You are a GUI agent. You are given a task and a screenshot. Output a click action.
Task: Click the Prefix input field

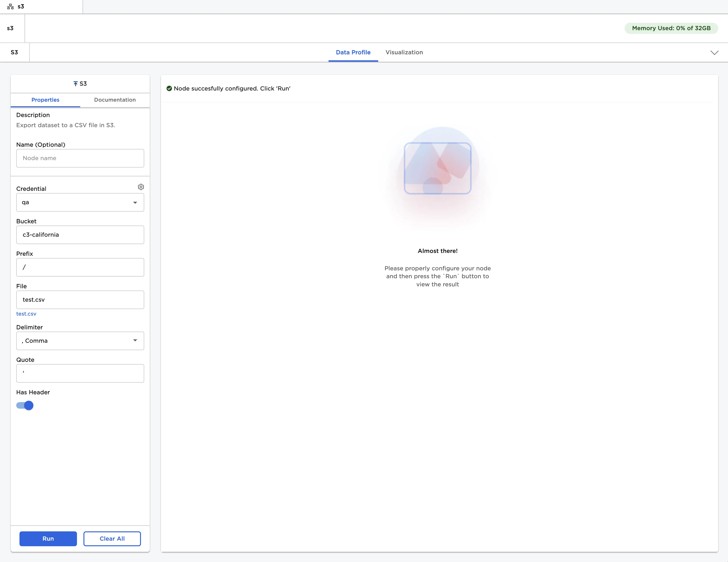pos(80,267)
